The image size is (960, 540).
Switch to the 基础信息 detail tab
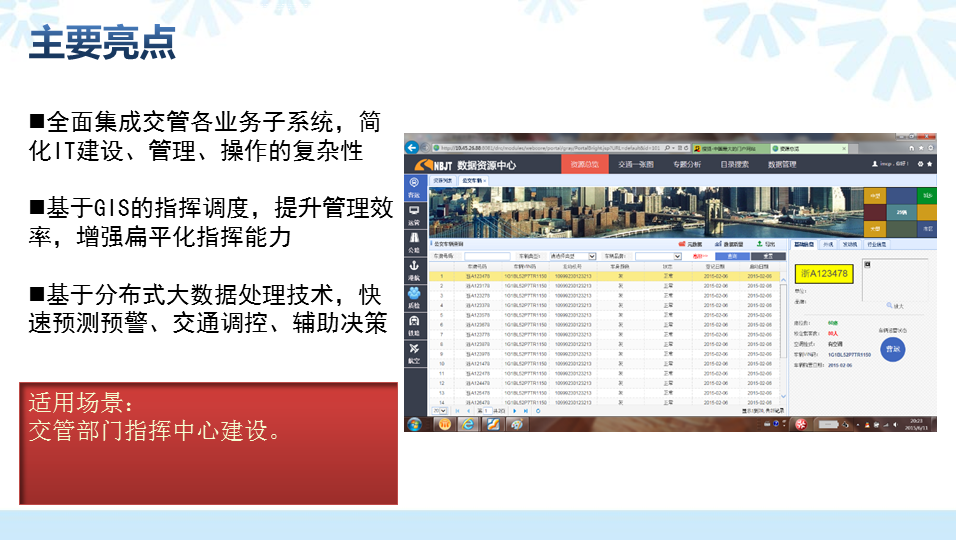click(804, 244)
